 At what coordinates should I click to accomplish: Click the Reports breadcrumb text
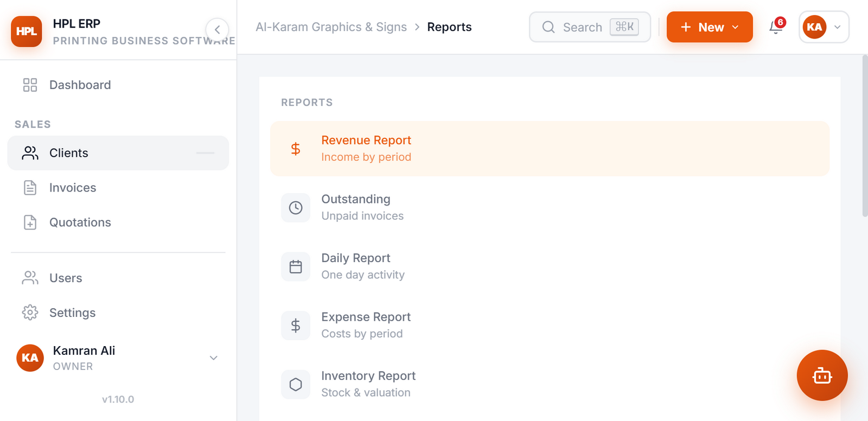click(x=449, y=27)
